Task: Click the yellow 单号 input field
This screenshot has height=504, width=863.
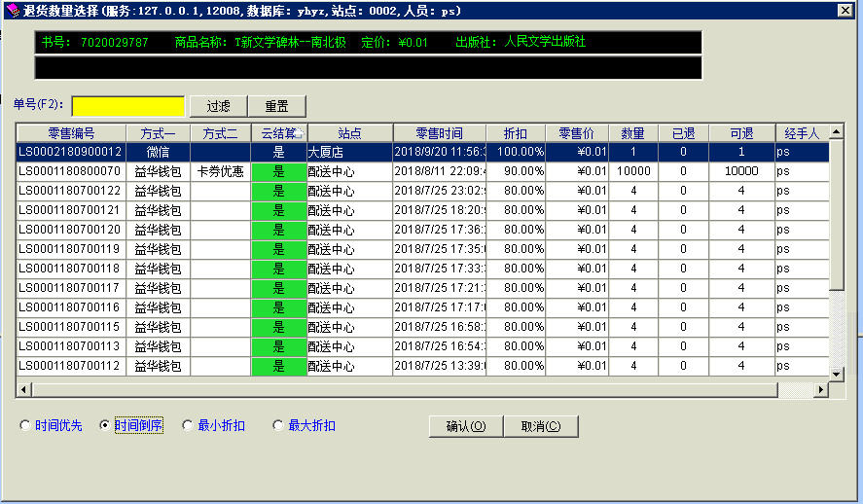Action: (x=127, y=106)
